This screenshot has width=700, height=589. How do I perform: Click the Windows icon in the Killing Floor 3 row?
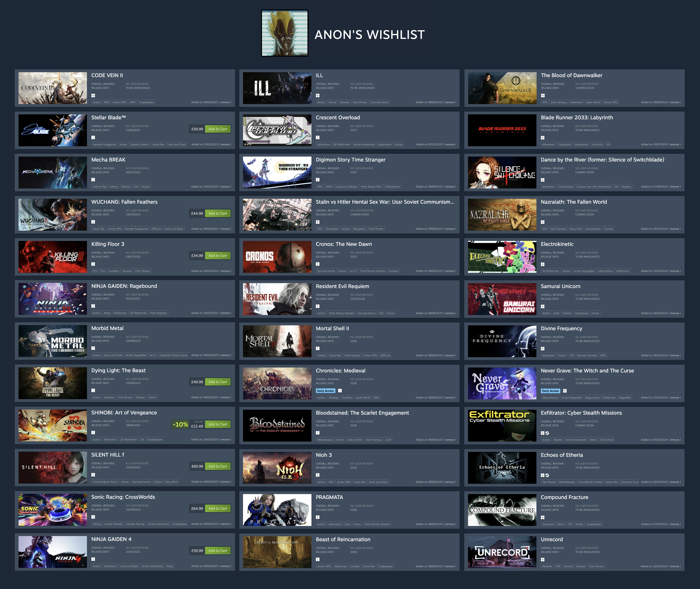coord(93,264)
